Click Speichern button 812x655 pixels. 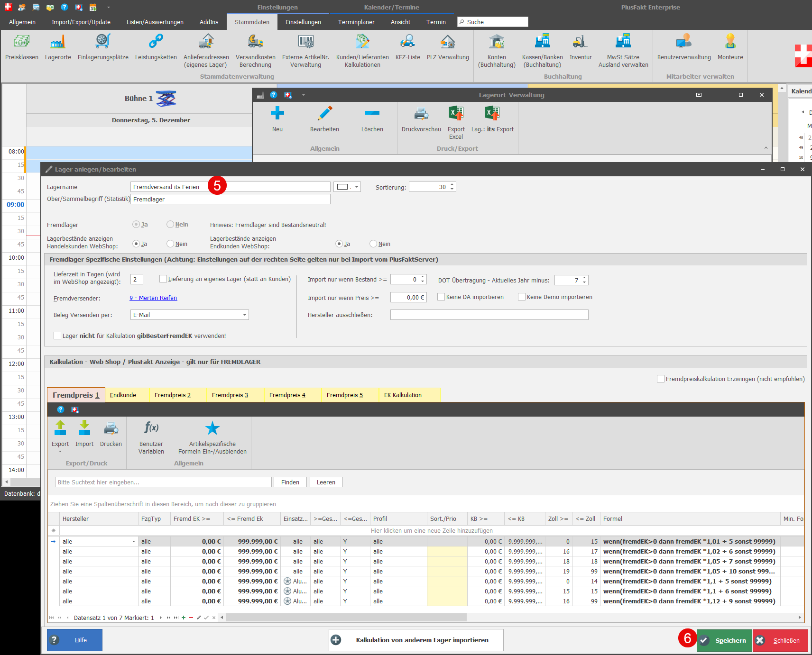pyautogui.click(x=724, y=640)
